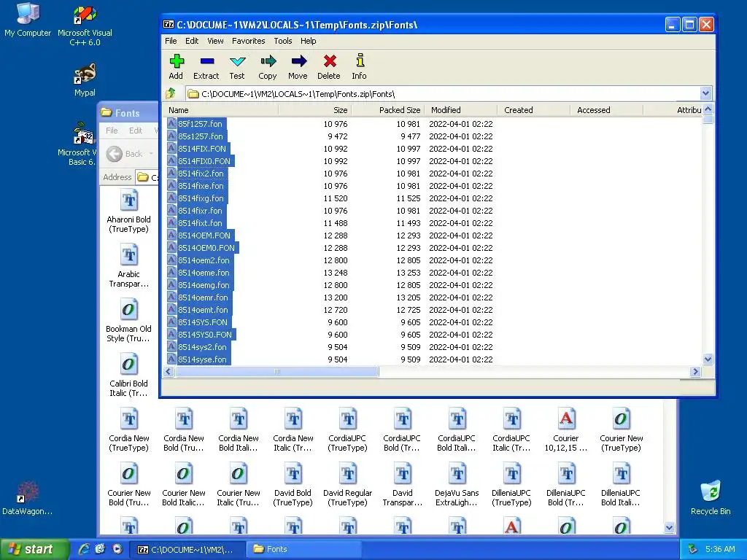Screen dimensions: 747x560
Task: Click the 7-Zip path input field
Action: tap(443, 94)
